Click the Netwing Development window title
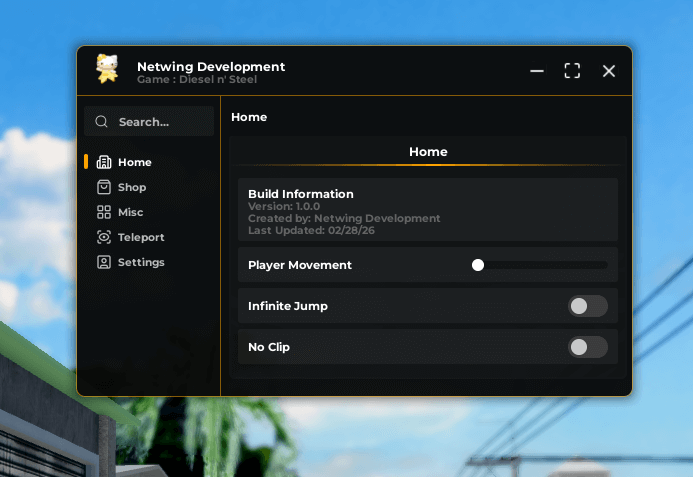693x477 pixels. [x=211, y=67]
